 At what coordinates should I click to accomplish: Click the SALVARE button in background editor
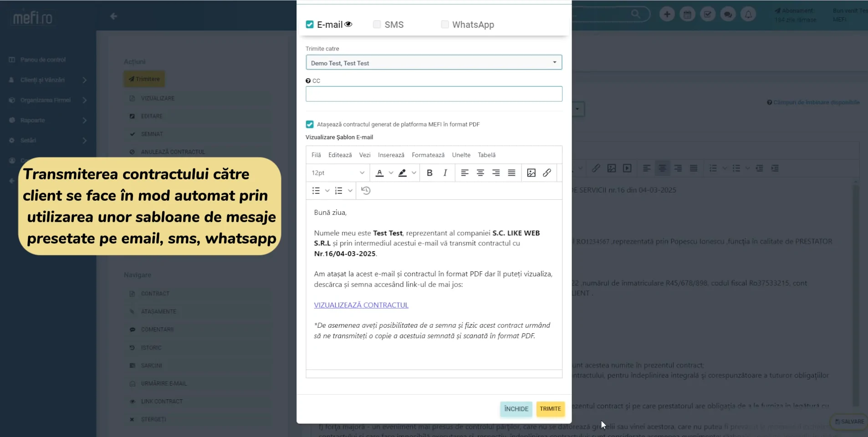(x=849, y=422)
